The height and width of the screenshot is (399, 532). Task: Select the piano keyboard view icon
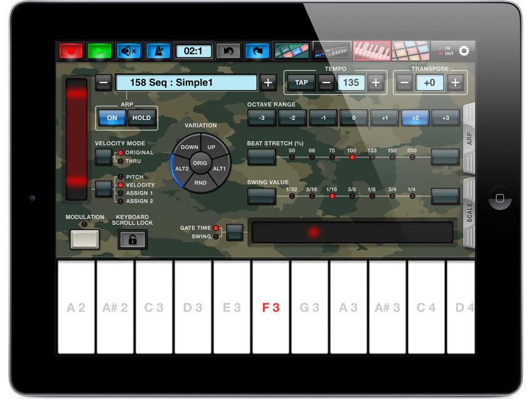pyautogui.click(x=371, y=49)
